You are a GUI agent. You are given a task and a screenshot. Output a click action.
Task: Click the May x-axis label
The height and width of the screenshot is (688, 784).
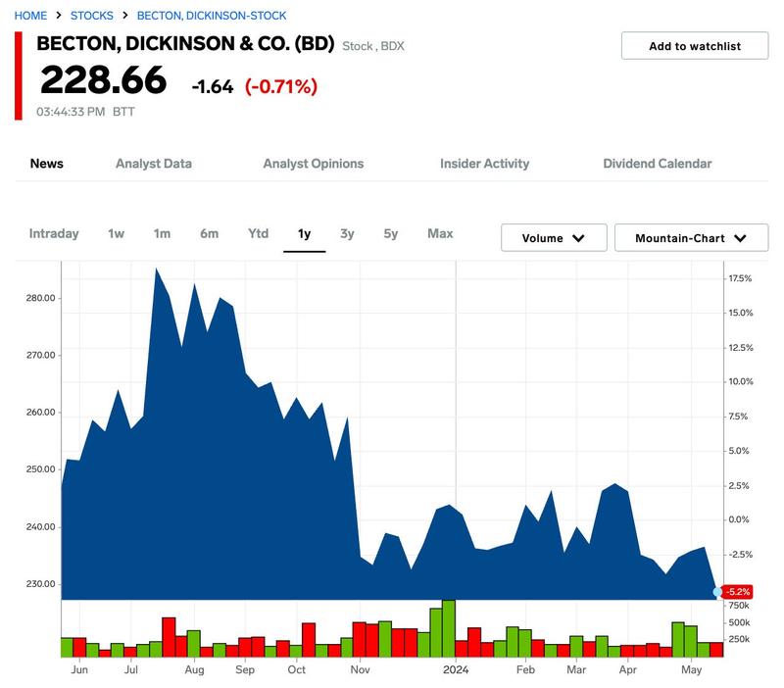click(x=692, y=669)
